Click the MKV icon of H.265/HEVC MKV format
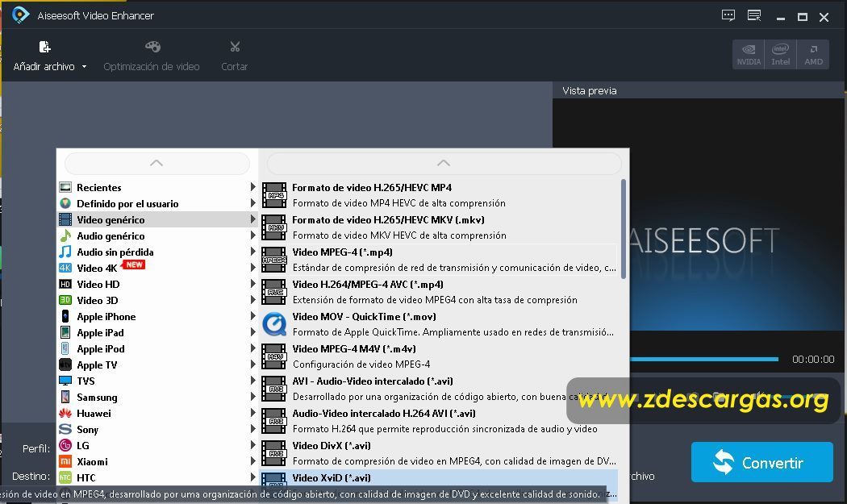The width and height of the screenshot is (847, 504). pyautogui.click(x=274, y=227)
